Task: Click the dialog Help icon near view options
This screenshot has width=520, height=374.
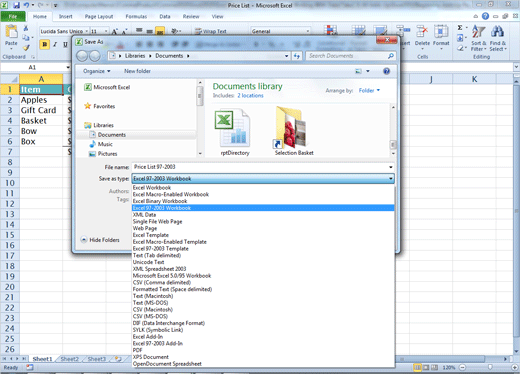Action: (386, 71)
